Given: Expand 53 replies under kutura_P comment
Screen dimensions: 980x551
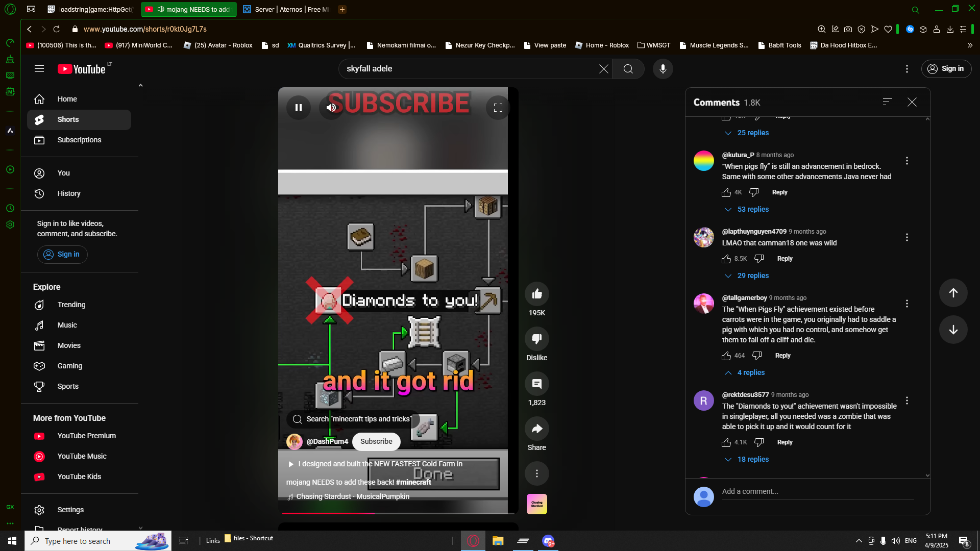Looking at the screenshot, I should [x=747, y=209].
